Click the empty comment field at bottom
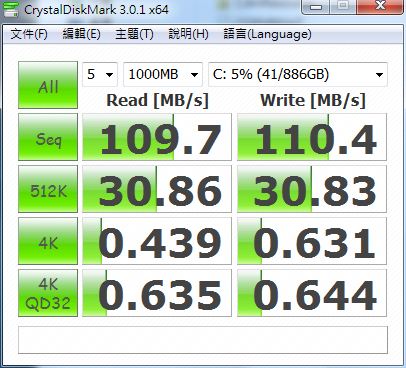 click(203, 340)
